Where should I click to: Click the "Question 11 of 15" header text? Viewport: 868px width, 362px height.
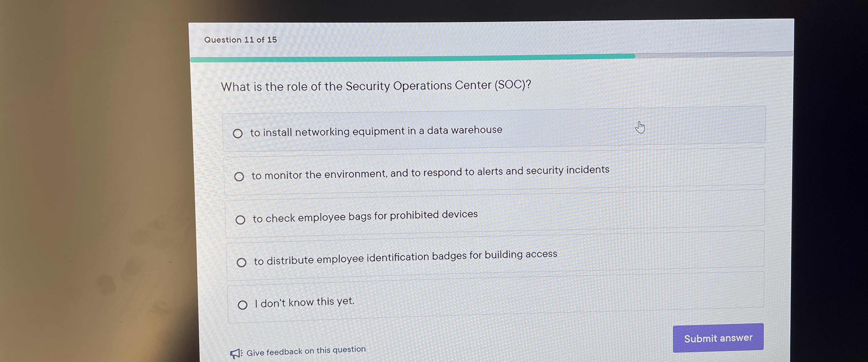click(x=240, y=40)
